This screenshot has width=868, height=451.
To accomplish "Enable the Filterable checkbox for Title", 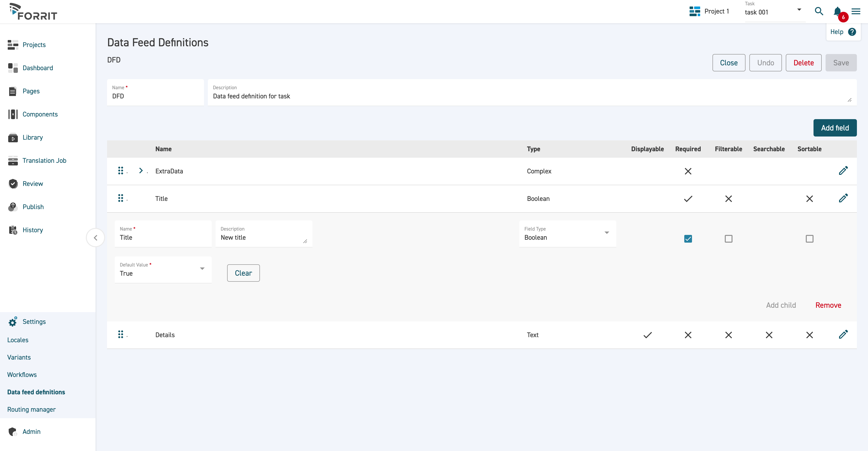I will point(728,239).
